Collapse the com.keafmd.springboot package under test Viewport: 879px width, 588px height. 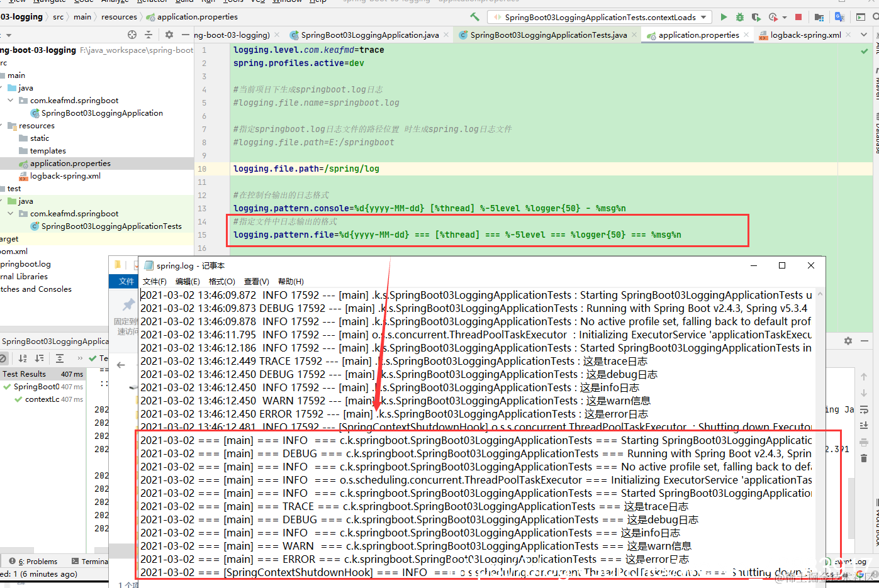coord(11,213)
